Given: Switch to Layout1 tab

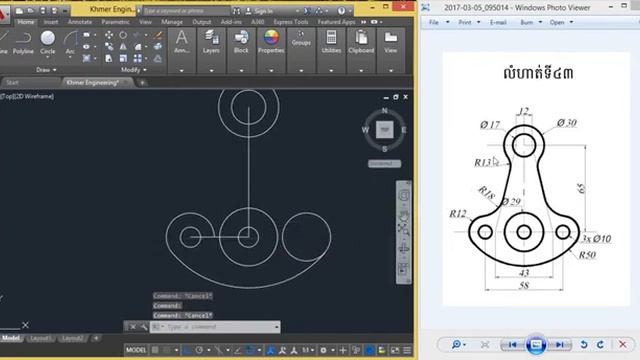Looking at the screenshot, I should (40, 338).
